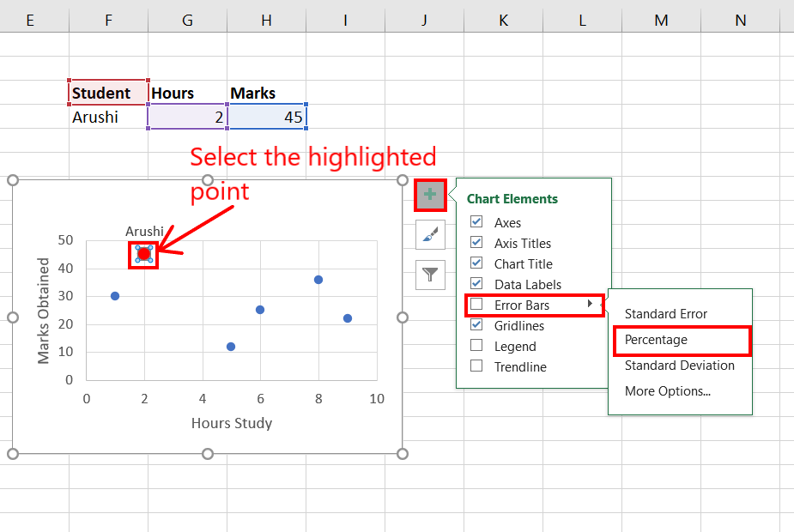Click horizontal axis label 10
This screenshot has height=532, width=794.
click(x=377, y=399)
